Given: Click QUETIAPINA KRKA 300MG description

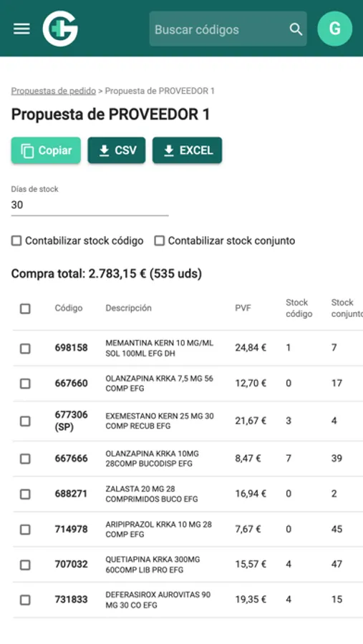Looking at the screenshot, I should (153, 565).
